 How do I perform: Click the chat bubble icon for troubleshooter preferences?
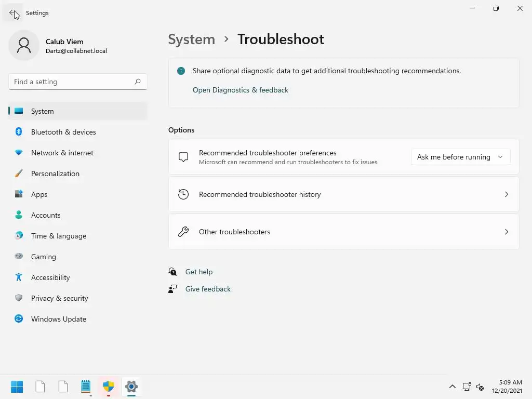tap(183, 157)
